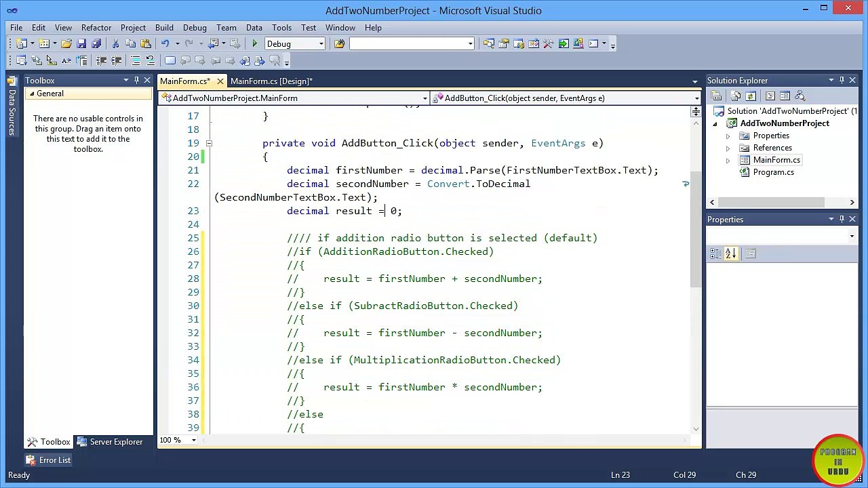Toggle Categorized view in Properties panel
Viewport: 868px width, 488px height.
(x=715, y=253)
